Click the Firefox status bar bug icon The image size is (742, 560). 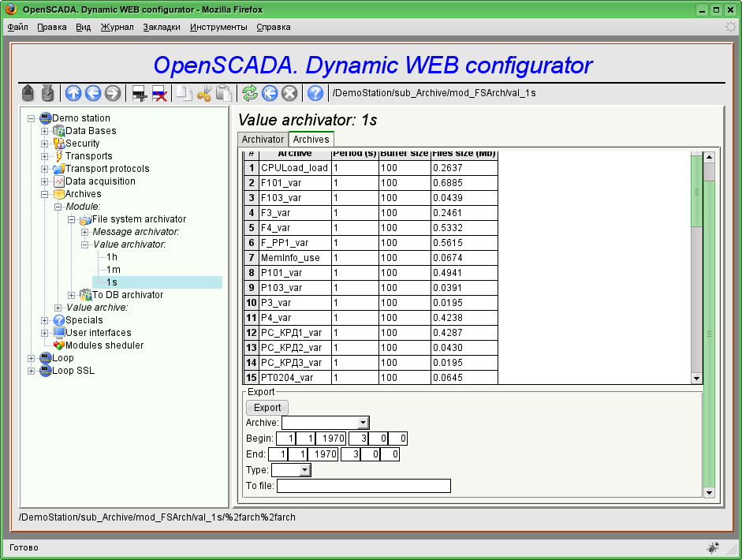(x=713, y=547)
